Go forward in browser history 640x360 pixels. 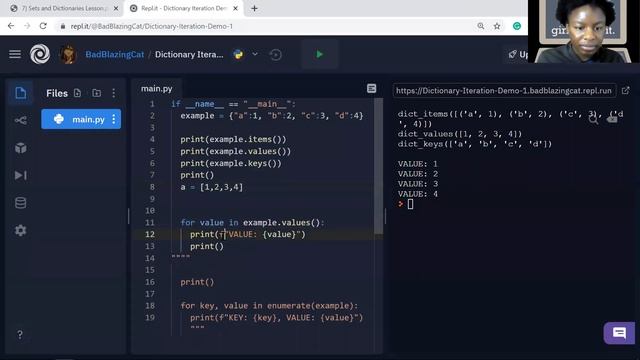coord(27,26)
